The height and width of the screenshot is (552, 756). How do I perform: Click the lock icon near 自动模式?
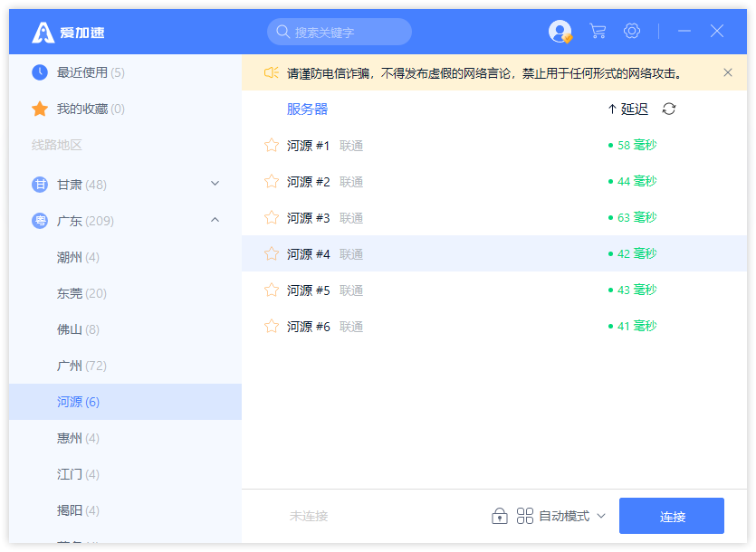coord(500,516)
